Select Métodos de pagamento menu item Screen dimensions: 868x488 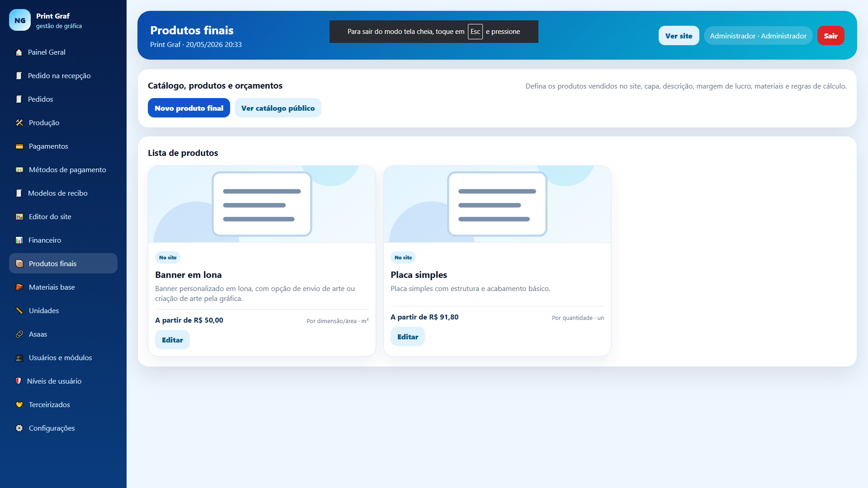[63, 170]
